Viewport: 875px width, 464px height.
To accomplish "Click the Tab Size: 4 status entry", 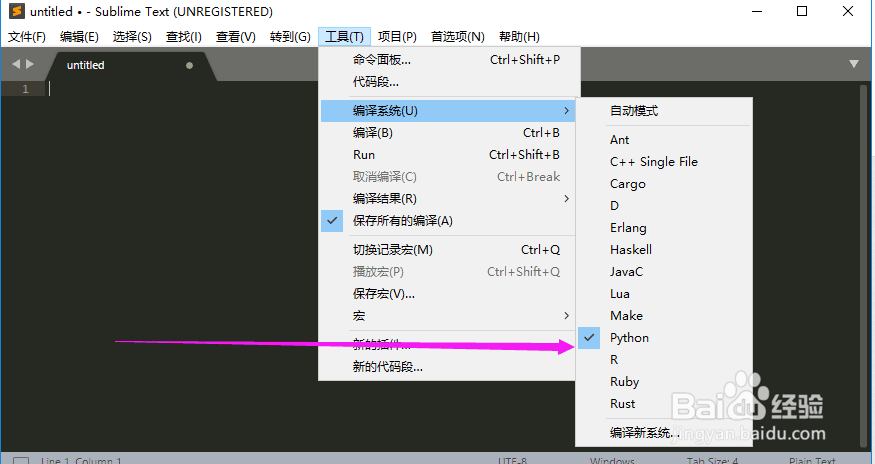I will coord(713,461).
